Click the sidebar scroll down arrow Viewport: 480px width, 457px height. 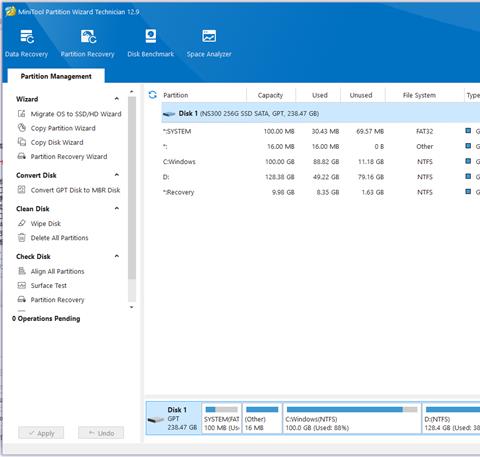[x=132, y=307]
